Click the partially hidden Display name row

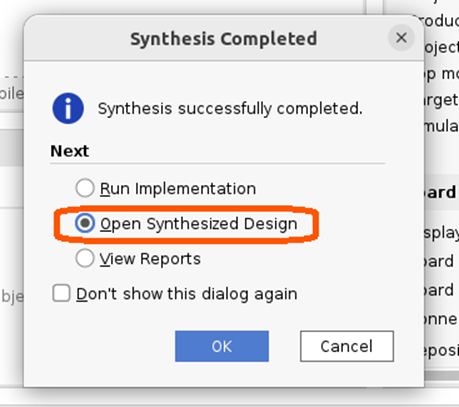(442, 233)
